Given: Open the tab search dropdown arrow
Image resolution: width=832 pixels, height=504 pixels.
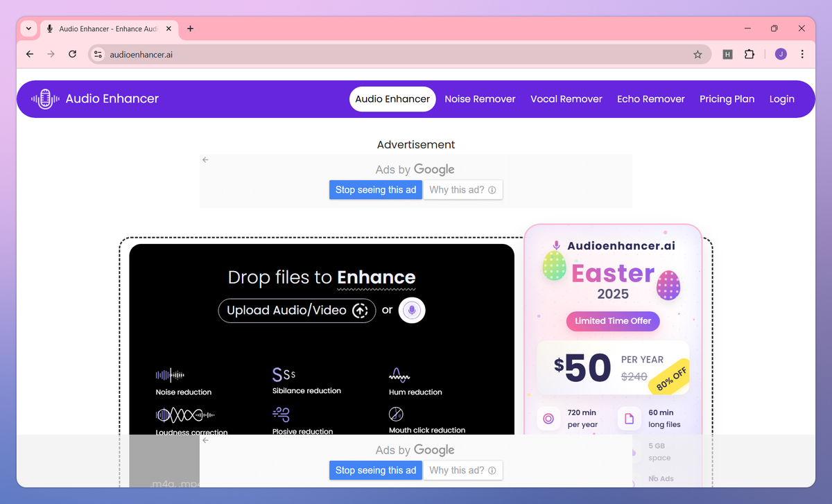Looking at the screenshot, I should (x=28, y=28).
